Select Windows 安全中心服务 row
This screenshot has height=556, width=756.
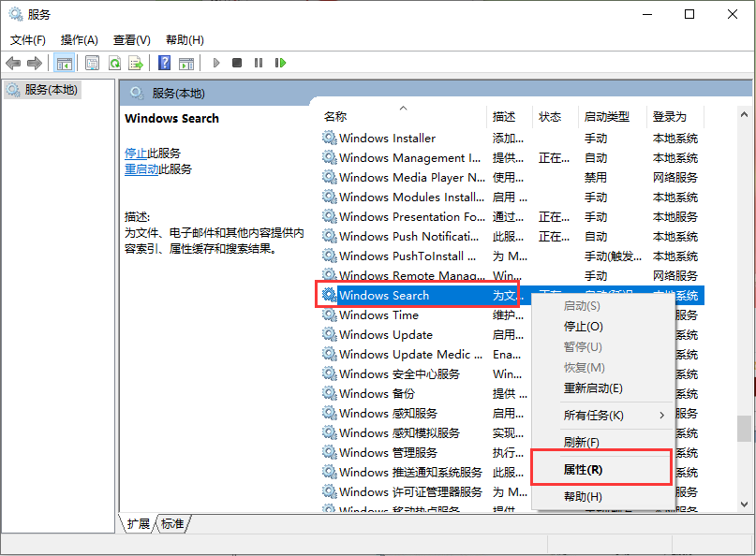click(x=425, y=373)
